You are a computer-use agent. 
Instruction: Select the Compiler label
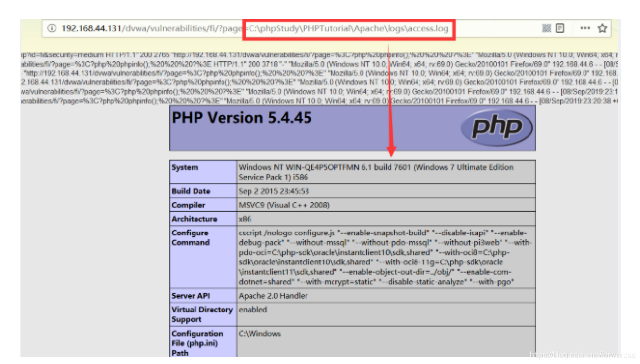(x=189, y=205)
